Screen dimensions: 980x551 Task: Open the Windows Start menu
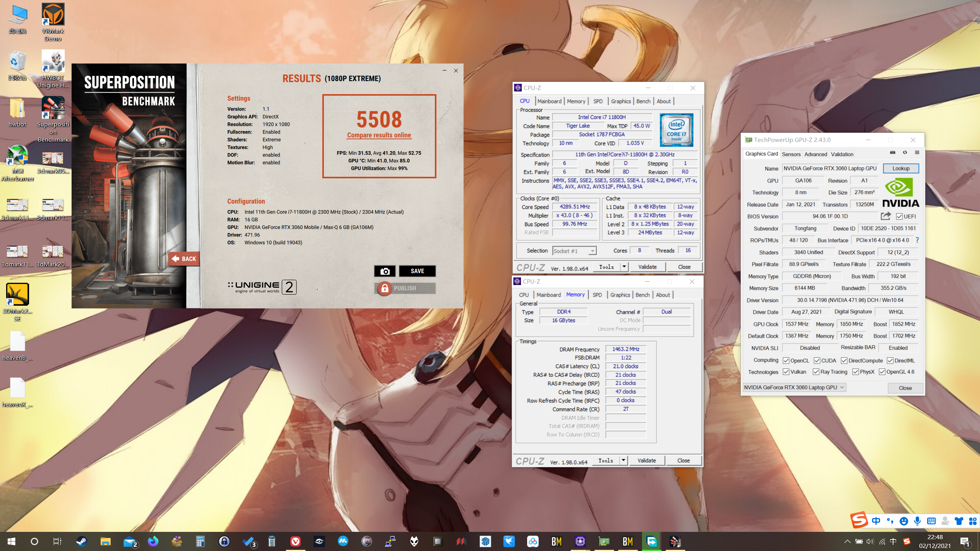pyautogui.click(x=11, y=541)
